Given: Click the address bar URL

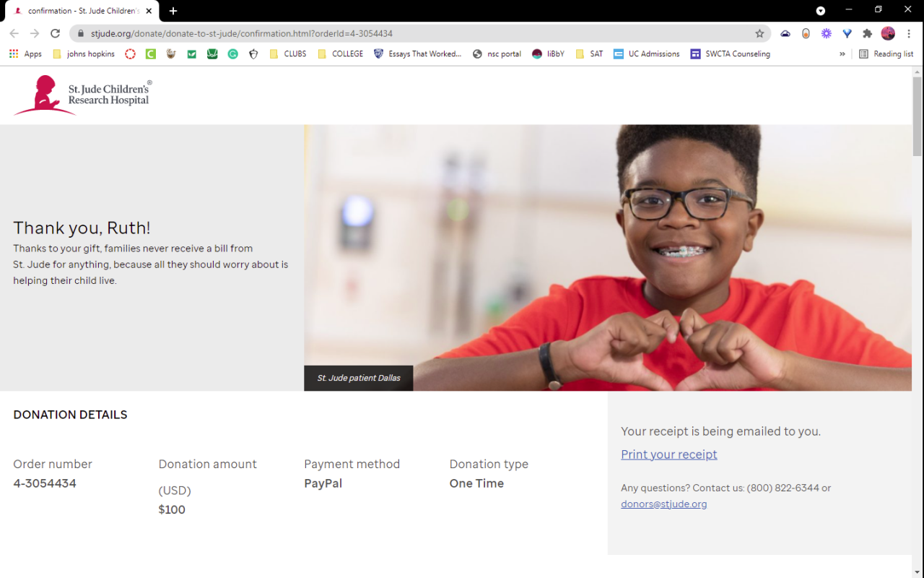Looking at the screenshot, I should (242, 33).
